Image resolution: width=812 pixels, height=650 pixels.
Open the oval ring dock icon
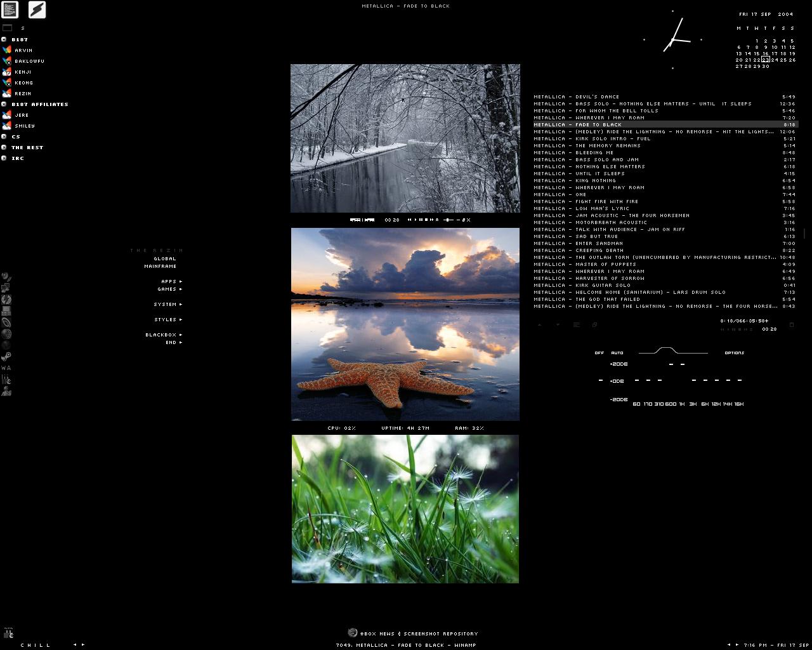pos(6,322)
